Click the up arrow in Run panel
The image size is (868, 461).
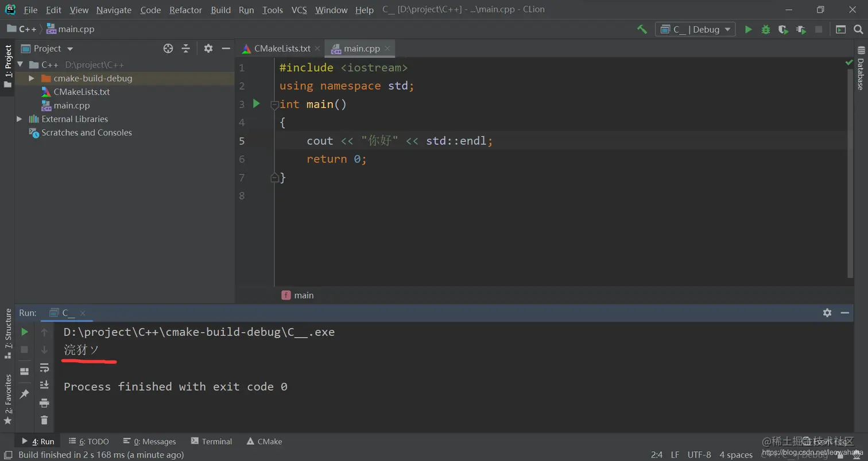[x=44, y=332]
